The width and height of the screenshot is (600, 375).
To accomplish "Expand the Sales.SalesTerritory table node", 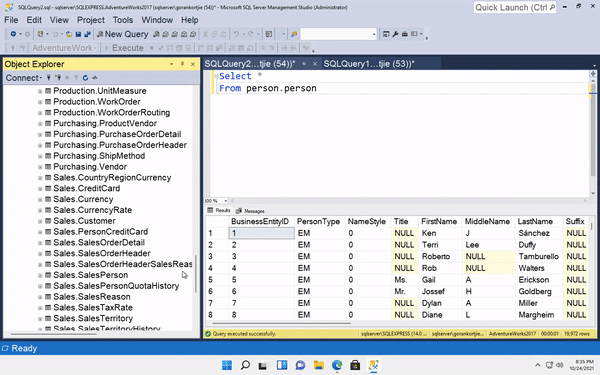I will pyautogui.click(x=40, y=318).
